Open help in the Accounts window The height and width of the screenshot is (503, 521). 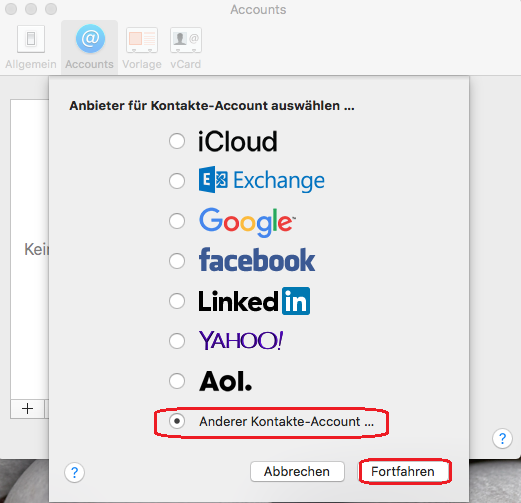click(502, 438)
